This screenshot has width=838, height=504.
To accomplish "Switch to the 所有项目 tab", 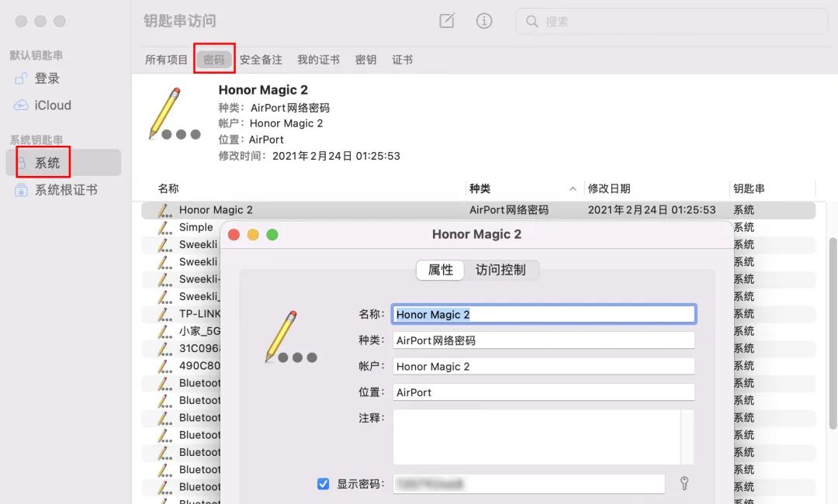I will pos(165,59).
